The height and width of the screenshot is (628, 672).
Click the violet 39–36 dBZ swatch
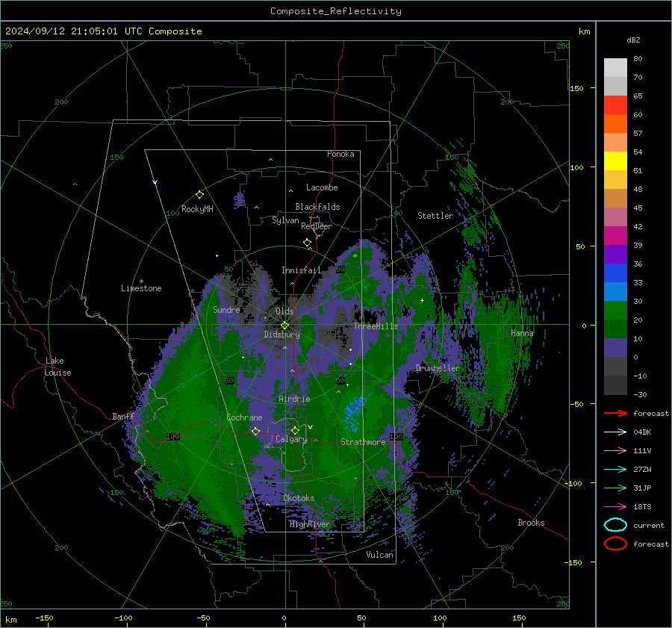(x=615, y=254)
